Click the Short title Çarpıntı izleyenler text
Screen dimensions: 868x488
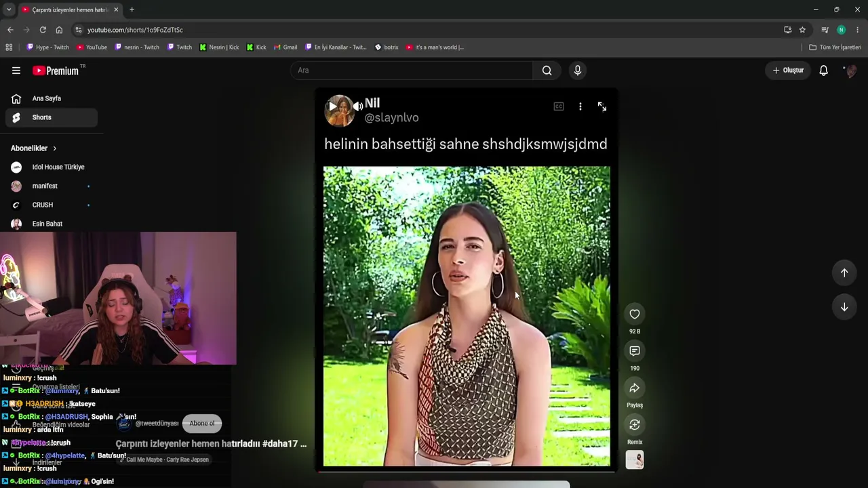tap(211, 444)
